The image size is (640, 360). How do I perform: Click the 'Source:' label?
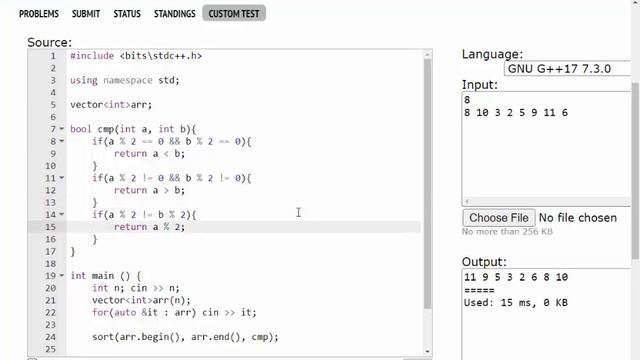pos(49,42)
